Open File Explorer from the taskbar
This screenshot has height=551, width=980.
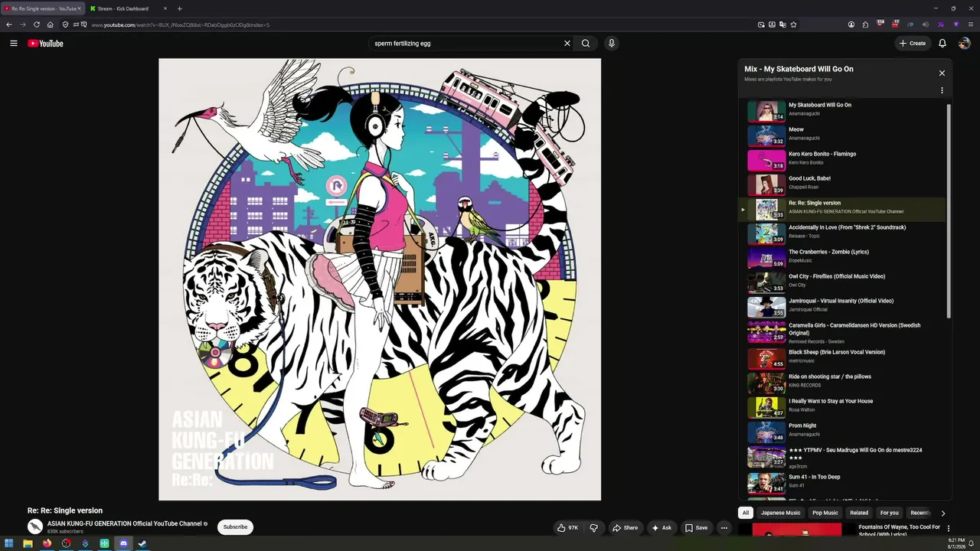(x=28, y=543)
